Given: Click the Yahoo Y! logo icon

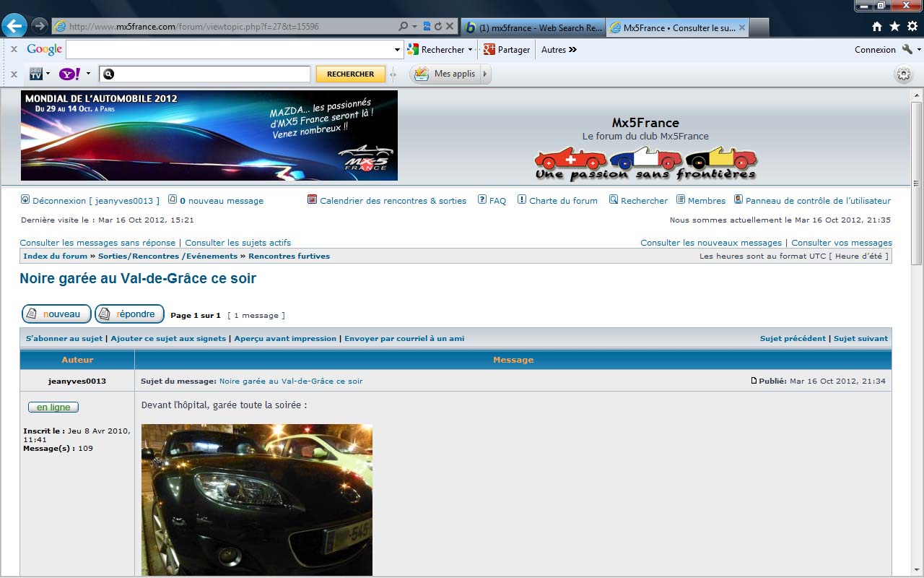Looking at the screenshot, I should [x=70, y=74].
